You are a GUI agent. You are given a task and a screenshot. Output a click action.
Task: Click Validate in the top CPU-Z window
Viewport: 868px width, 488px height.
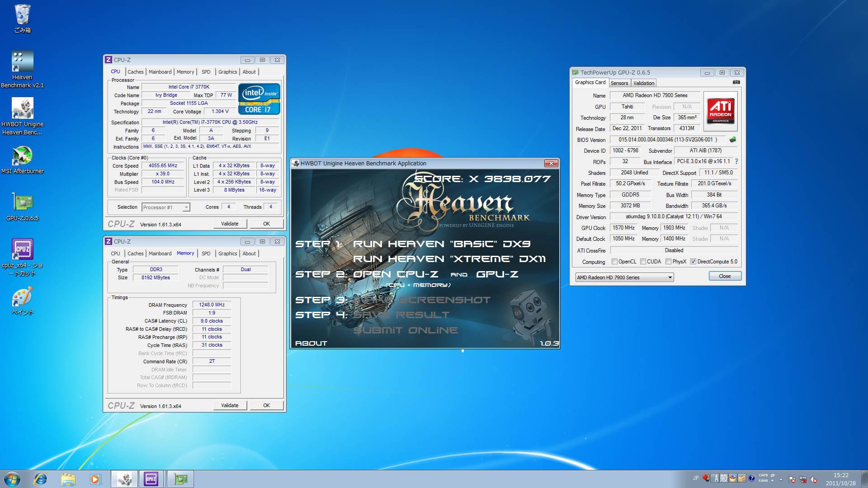[x=230, y=224]
